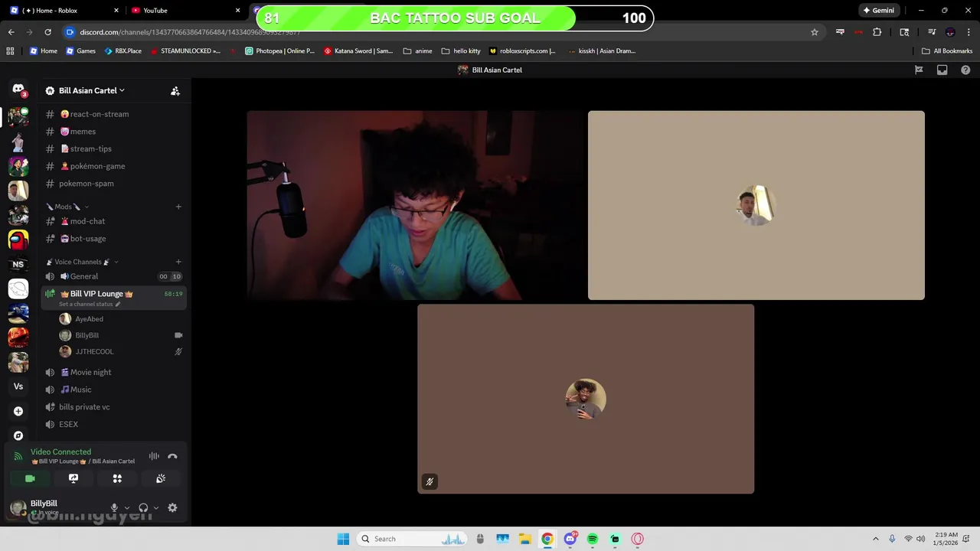The height and width of the screenshot is (551, 980).
Task: Open All Bookmarks folder
Action: click(947, 51)
